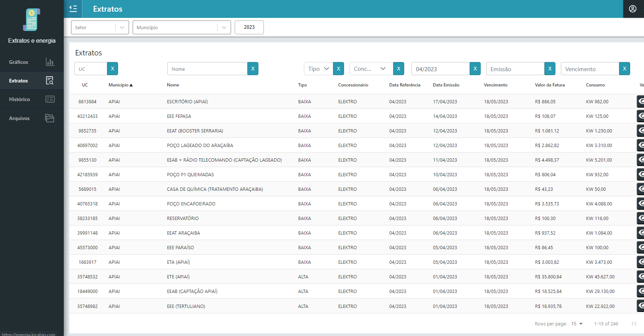Collapse the sidebar menu toggle icon

click(73, 9)
